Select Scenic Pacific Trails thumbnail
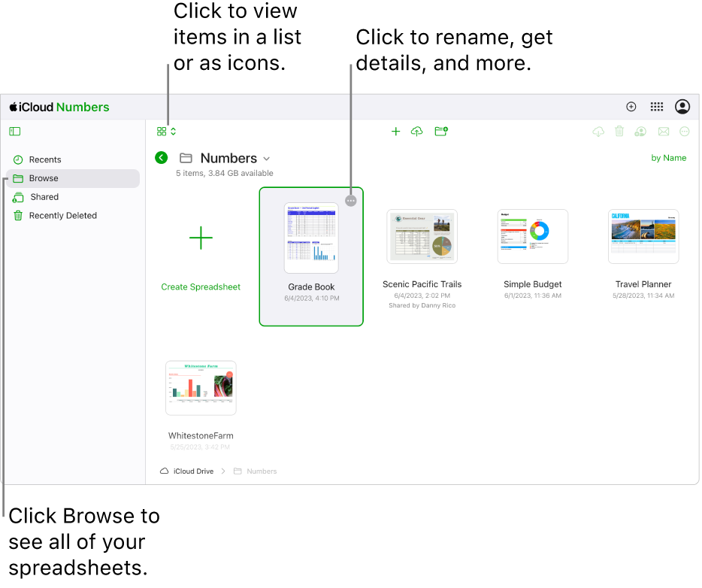 (x=422, y=236)
